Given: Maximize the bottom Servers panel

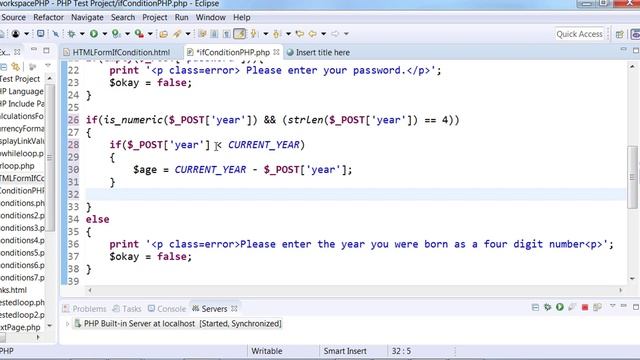Looking at the screenshot, I should (x=636, y=307).
